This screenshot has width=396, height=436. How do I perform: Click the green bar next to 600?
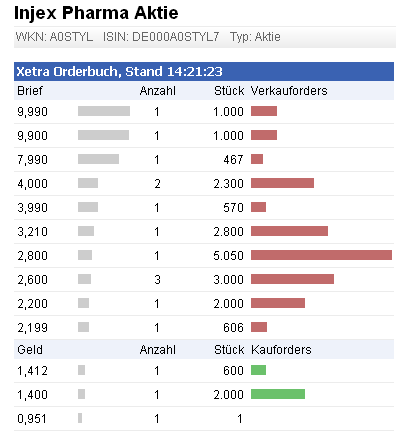258,370
